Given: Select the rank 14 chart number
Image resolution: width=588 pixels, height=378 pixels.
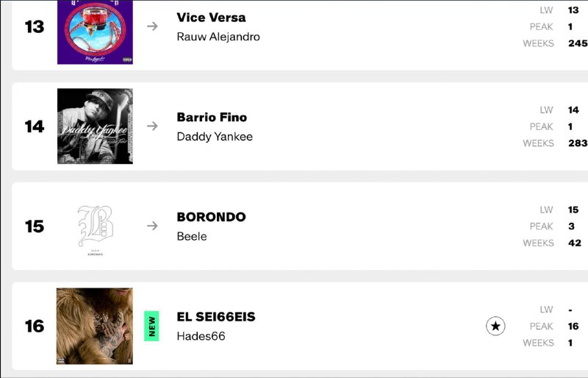Looking at the screenshot, I should click(35, 126).
